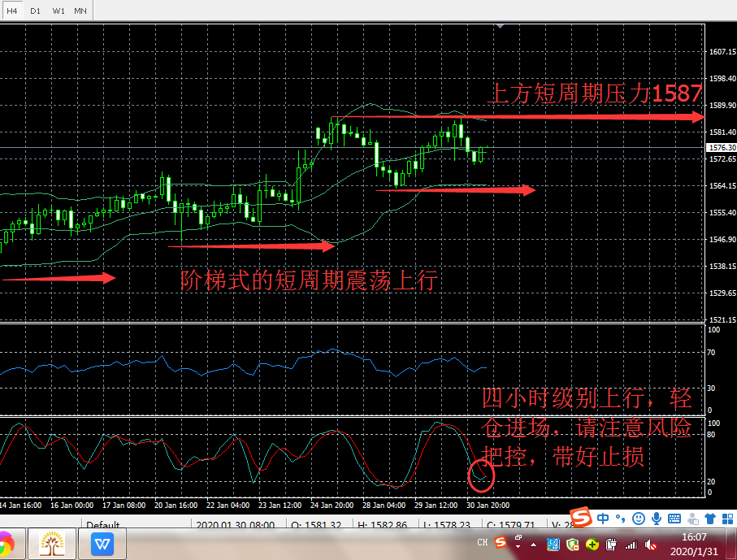Click the blue network manager tray icon
The height and width of the screenshot is (560, 737).
[x=553, y=545]
